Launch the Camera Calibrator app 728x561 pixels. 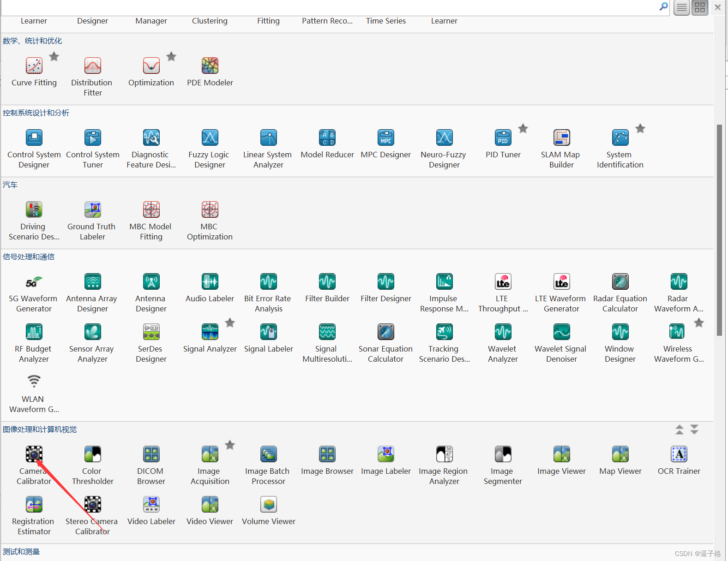pos(34,454)
